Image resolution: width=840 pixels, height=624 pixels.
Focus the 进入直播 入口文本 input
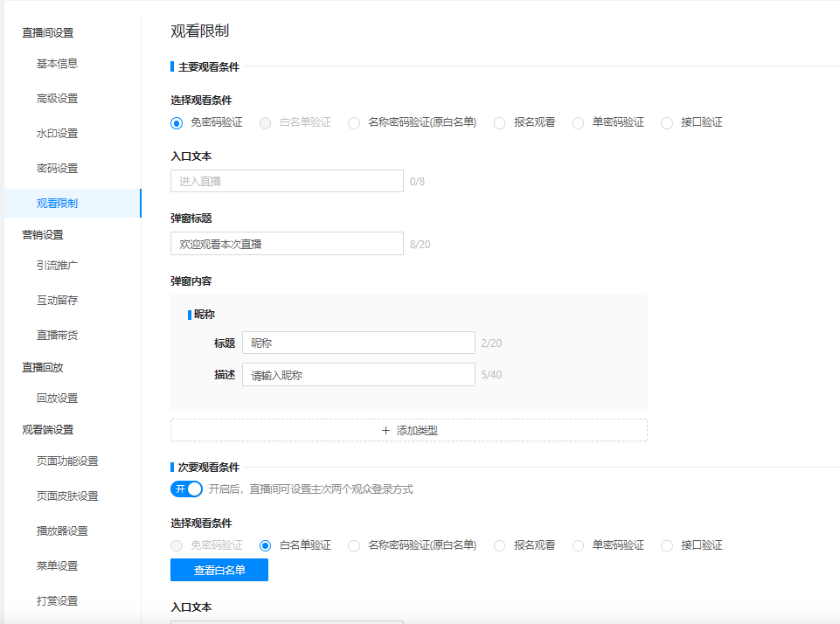tap(287, 181)
